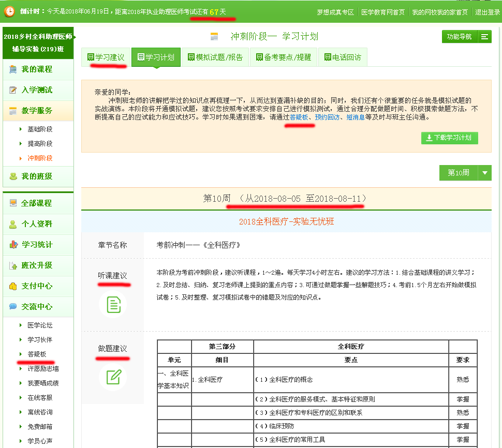Image resolution: width=502 pixels, height=448 pixels.
Task: Open the 功能导航 hamburger menu
Action: click(x=484, y=37)
